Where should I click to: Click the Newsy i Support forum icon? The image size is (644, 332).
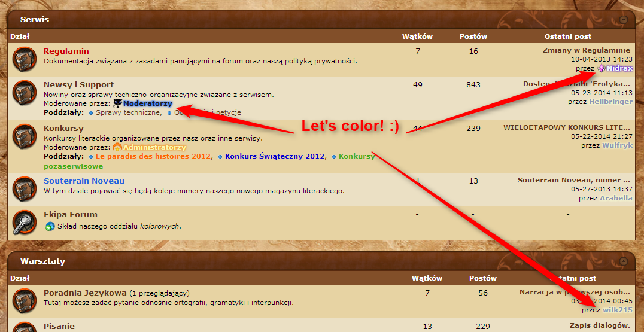tap(25, 93)
